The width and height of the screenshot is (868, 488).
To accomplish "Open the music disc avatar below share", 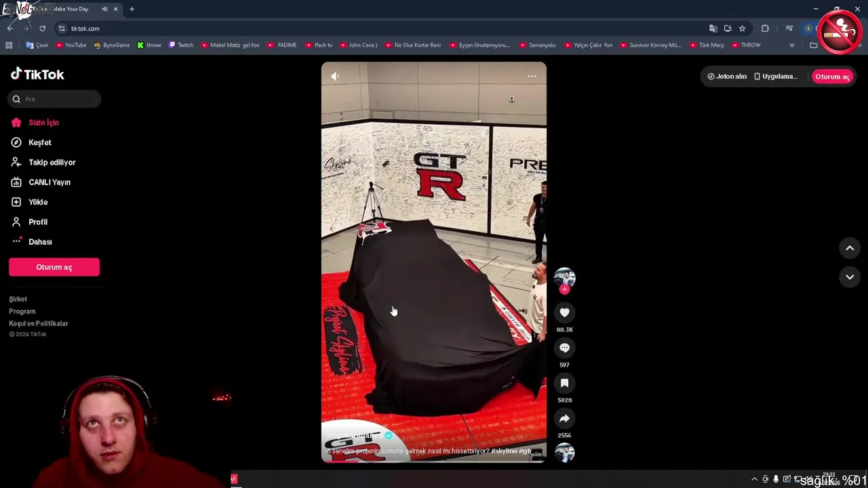I will click(564, 453).
